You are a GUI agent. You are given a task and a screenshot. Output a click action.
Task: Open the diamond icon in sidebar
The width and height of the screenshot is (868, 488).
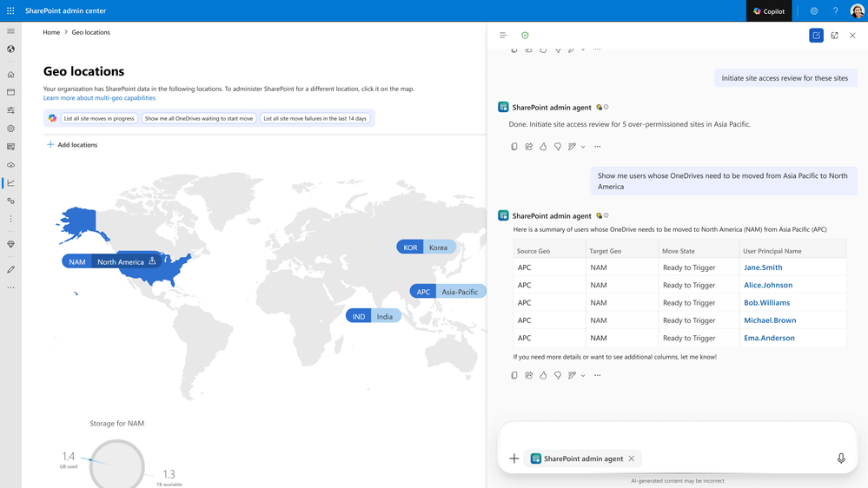(10, 244)
